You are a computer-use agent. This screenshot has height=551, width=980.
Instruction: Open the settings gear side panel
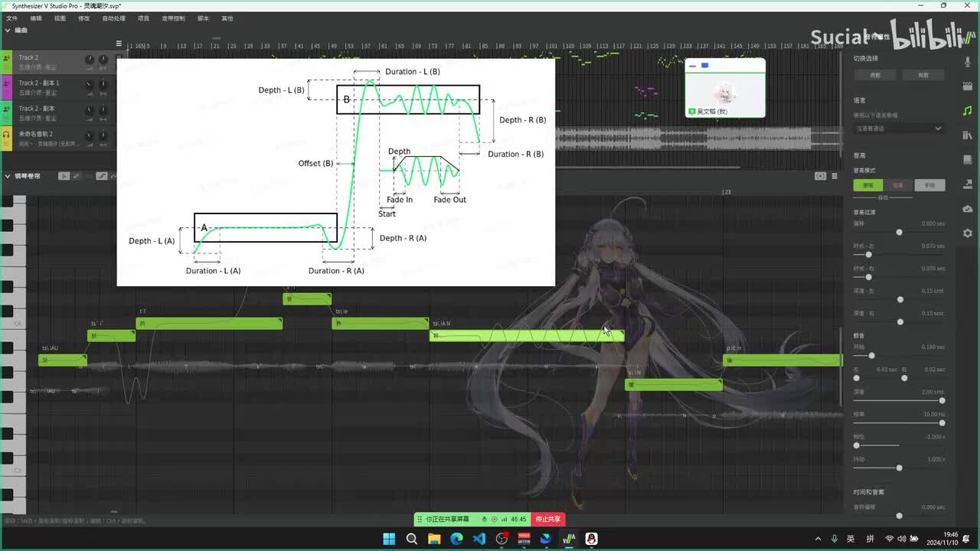click(x=968, y=233)
